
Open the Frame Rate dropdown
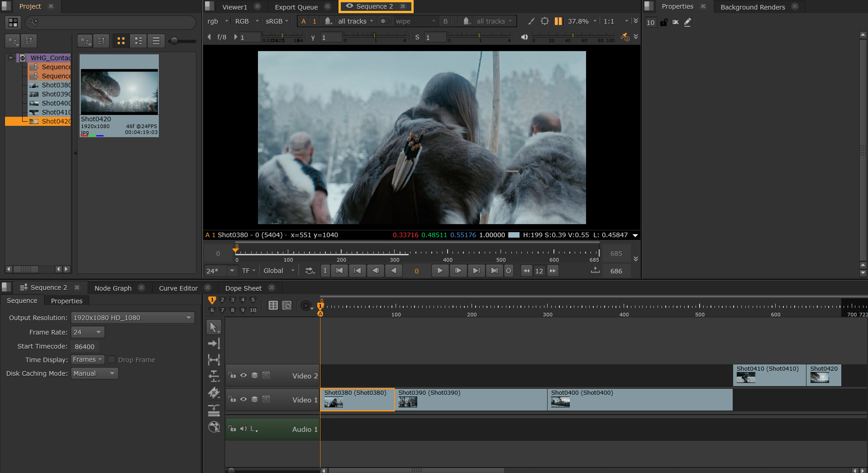click(88, 332)
